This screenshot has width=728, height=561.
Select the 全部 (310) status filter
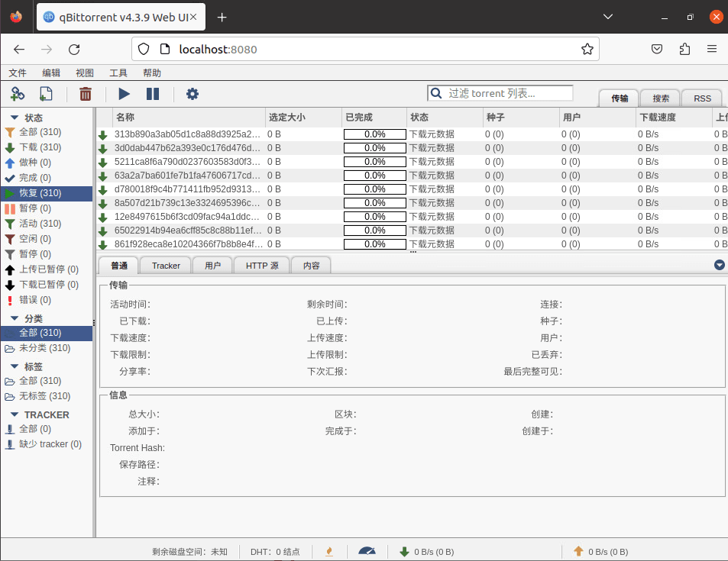[47, 132]
